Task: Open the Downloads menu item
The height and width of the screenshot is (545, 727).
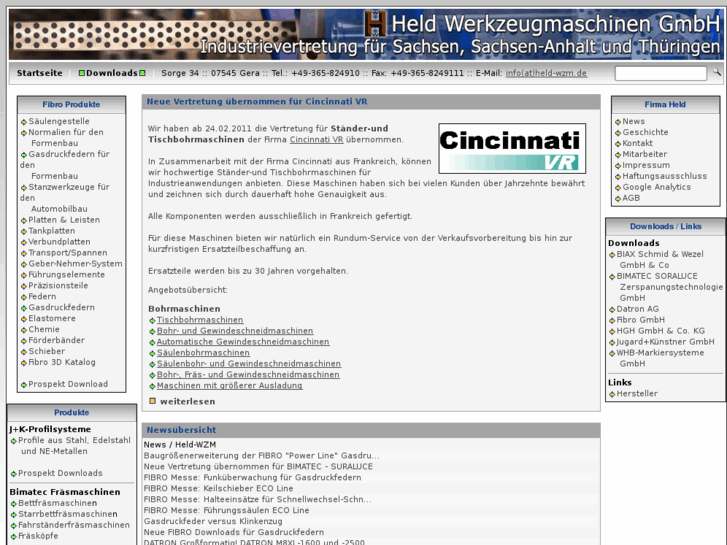Action: [x=112, y=73]
